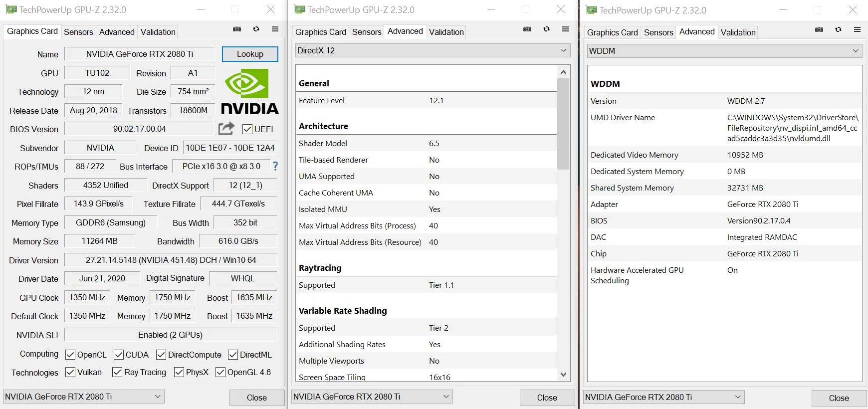This screenshot has height=409, width=868.
Task: Toggle the UEFI checkbox
Action: pyautogui.click(x=247, y=129)
